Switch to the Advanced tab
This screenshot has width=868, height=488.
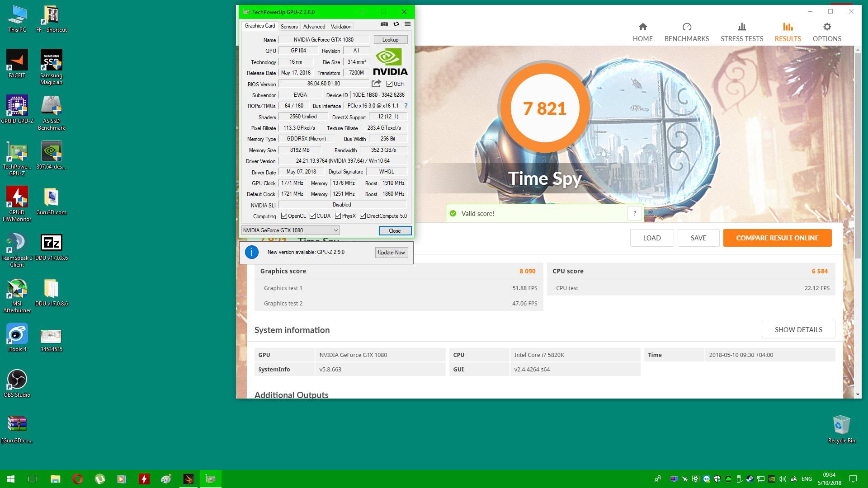click(x=314, y=27)
